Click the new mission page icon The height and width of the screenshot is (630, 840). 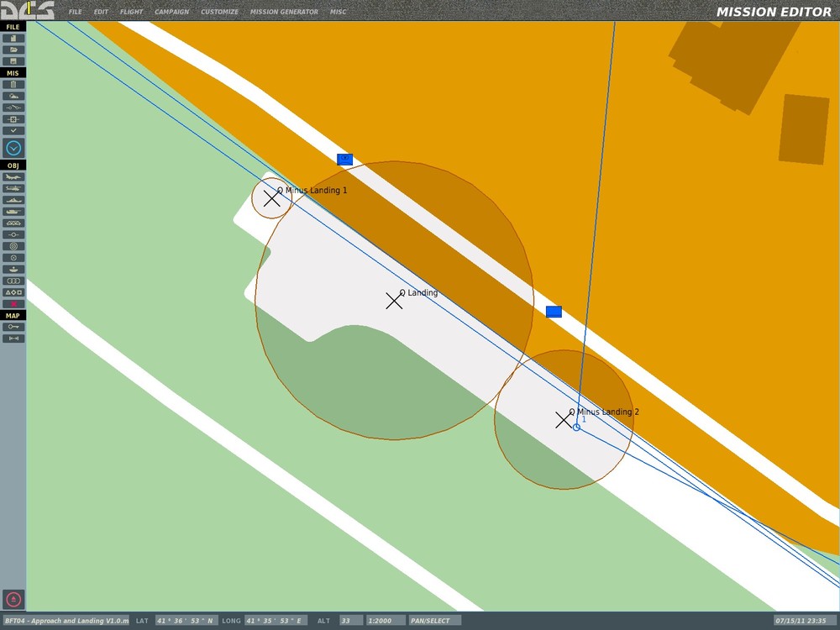(13, 38)
